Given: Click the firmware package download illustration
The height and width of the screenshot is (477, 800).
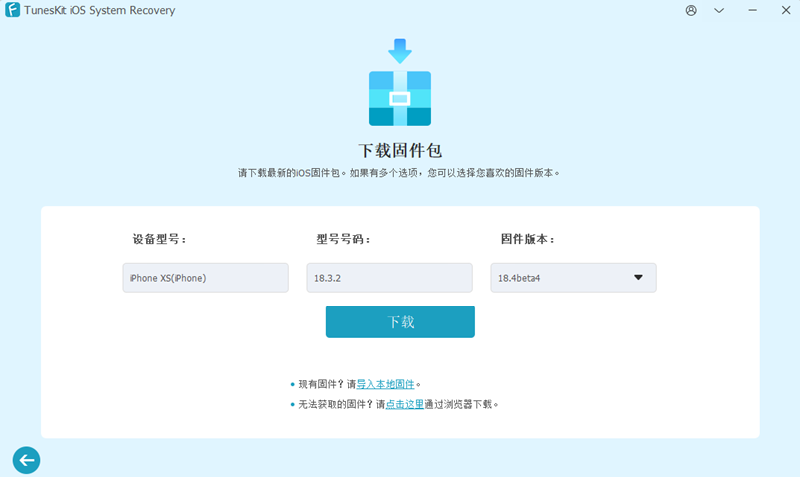Looking at the screenshot, I should 399,84.
